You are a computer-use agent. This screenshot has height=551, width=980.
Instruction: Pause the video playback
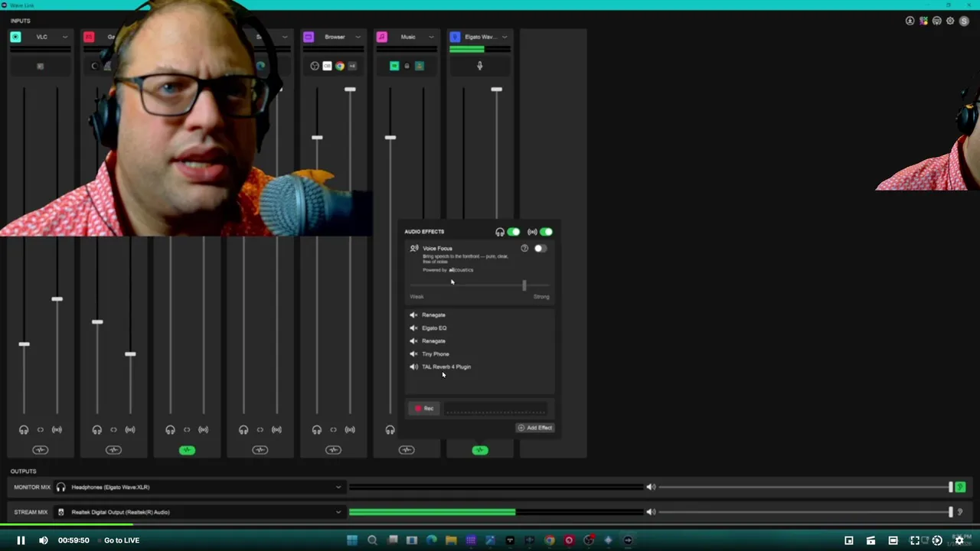pos(21,540)
